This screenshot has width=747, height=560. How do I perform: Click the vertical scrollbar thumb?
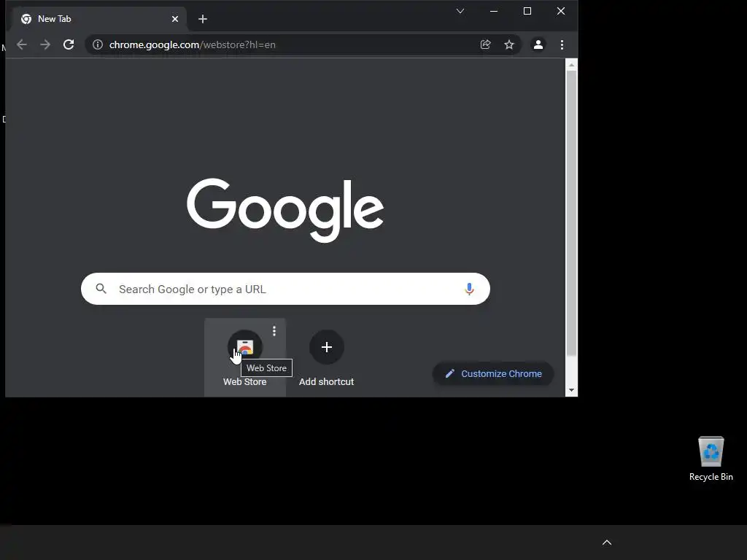click(x=572, y=214)
